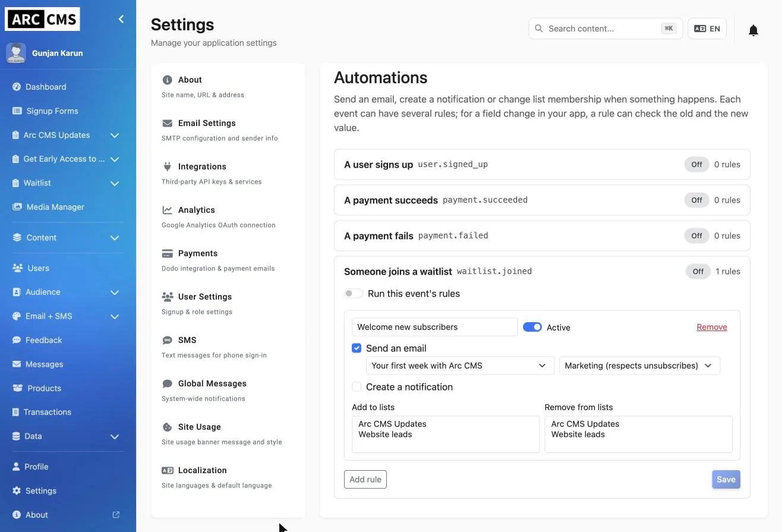This screenshot has height=532, width=782.
Task: Click the Payments credit card icon
Action: (x=167, y=253)
